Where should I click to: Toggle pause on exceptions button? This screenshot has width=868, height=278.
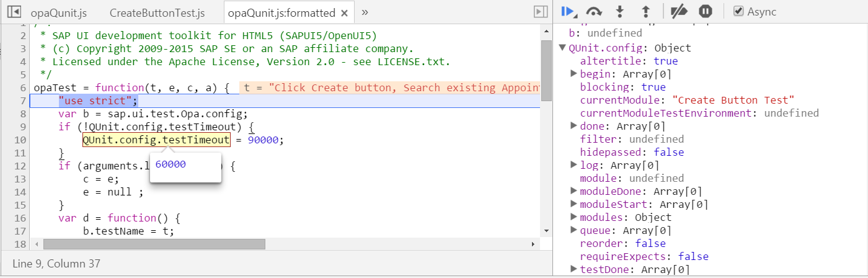click(705, 11)
